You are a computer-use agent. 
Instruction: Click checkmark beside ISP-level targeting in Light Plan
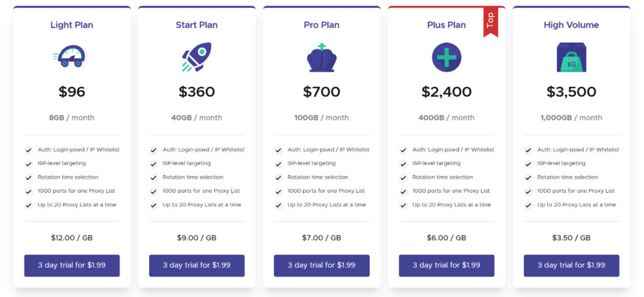click(29, 164)
